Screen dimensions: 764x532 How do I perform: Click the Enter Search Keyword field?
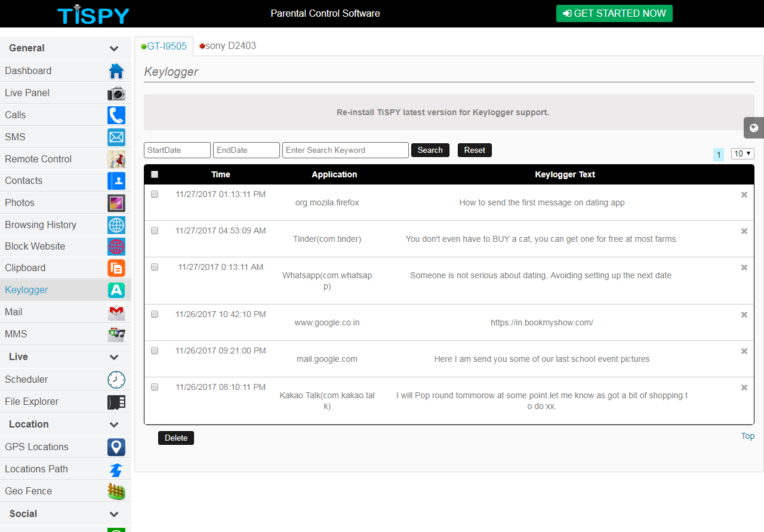click(x=346, y=150)
